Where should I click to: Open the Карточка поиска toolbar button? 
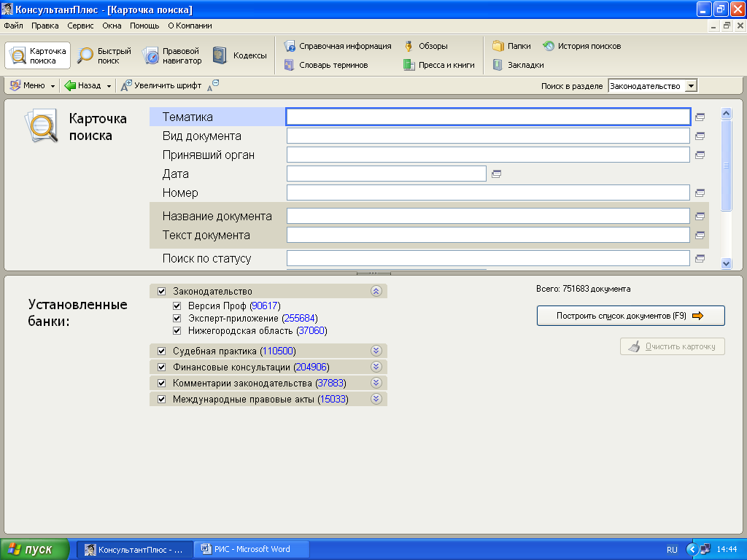click(x=38, y=55)
